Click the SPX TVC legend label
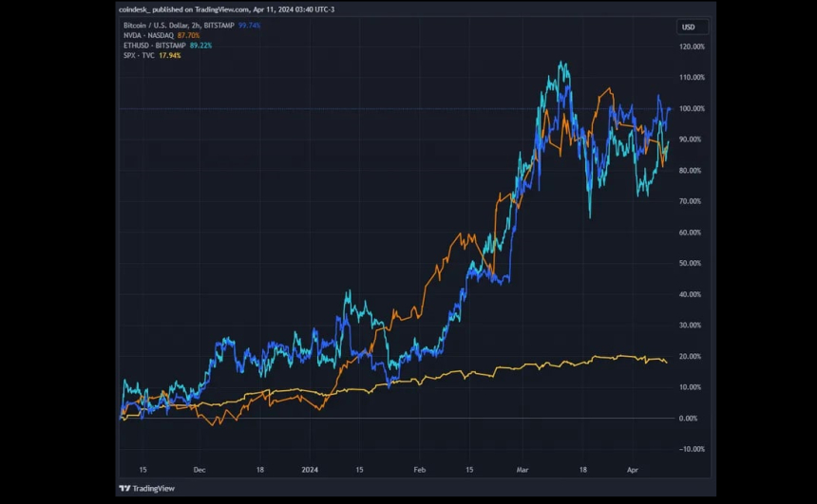The width and height of the screenshot is (817, 504). [x=139, y=55]
